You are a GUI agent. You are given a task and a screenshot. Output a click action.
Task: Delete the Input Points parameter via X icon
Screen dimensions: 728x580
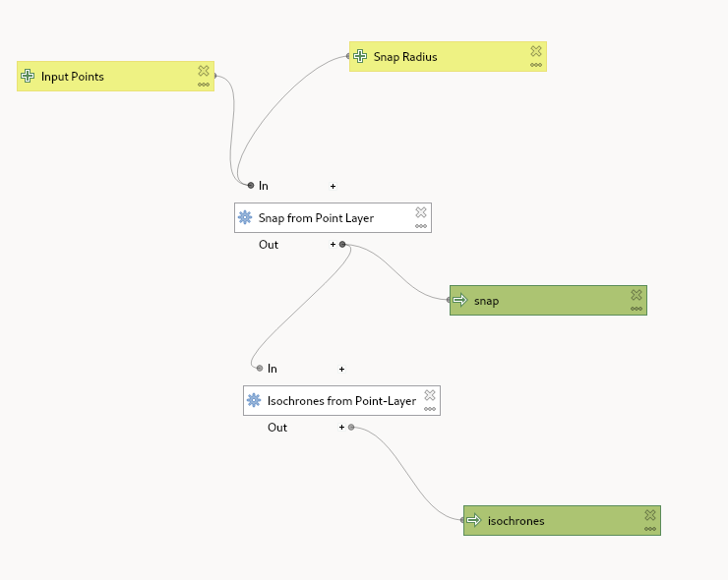coord(204,71)
